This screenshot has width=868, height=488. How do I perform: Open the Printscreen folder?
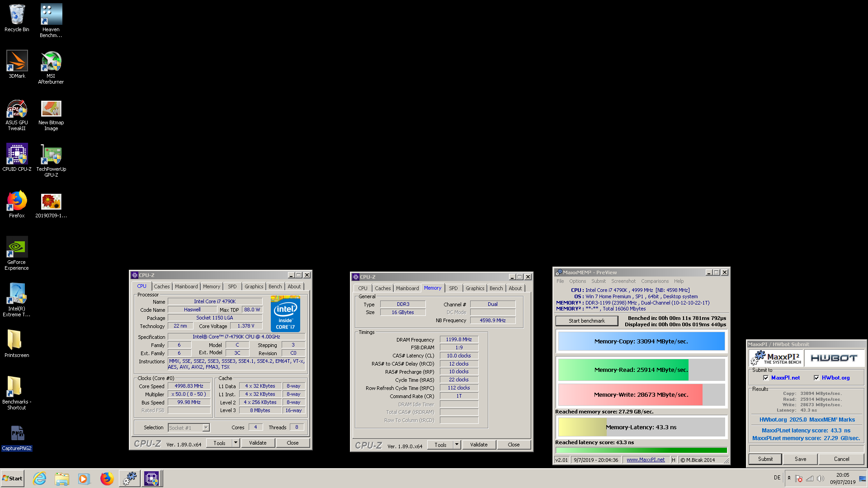tap(17, 343)
